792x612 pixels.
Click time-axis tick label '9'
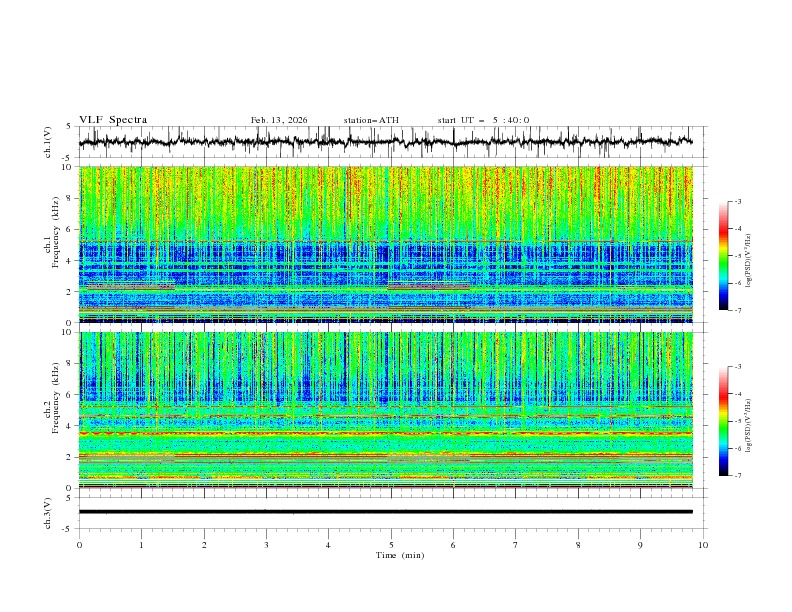point(640,545)
